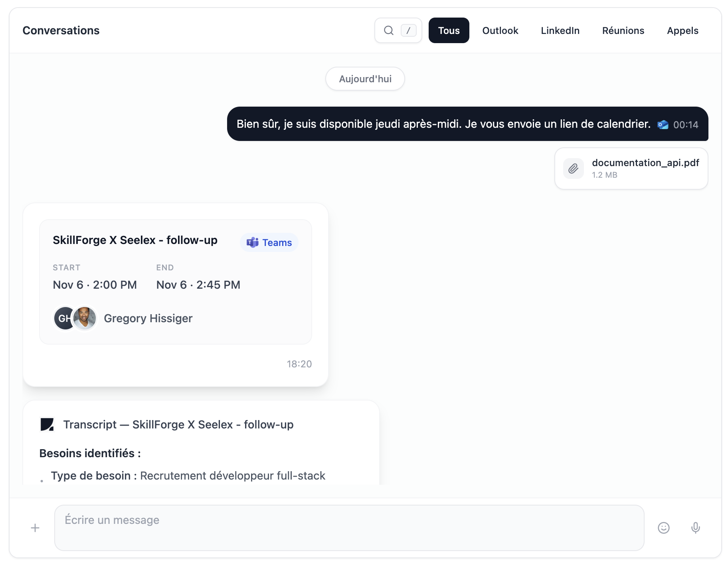
Task: Click the GH initials avatar
Action: pyautogui.click(x=64, y=318)
